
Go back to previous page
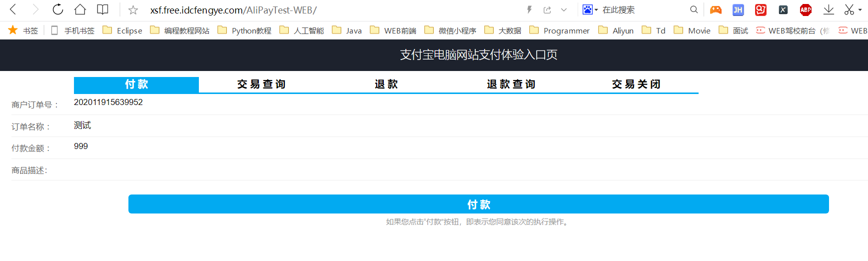13,9
